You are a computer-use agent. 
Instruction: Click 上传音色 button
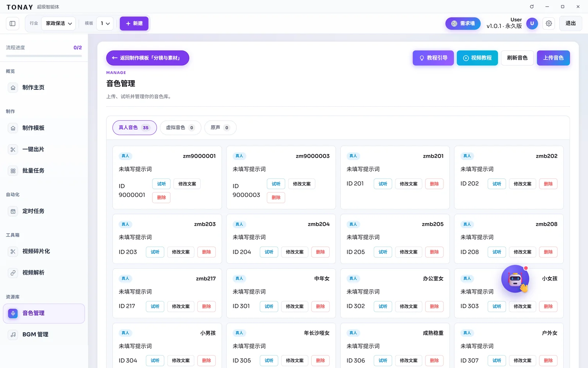(x=553, y=58)
